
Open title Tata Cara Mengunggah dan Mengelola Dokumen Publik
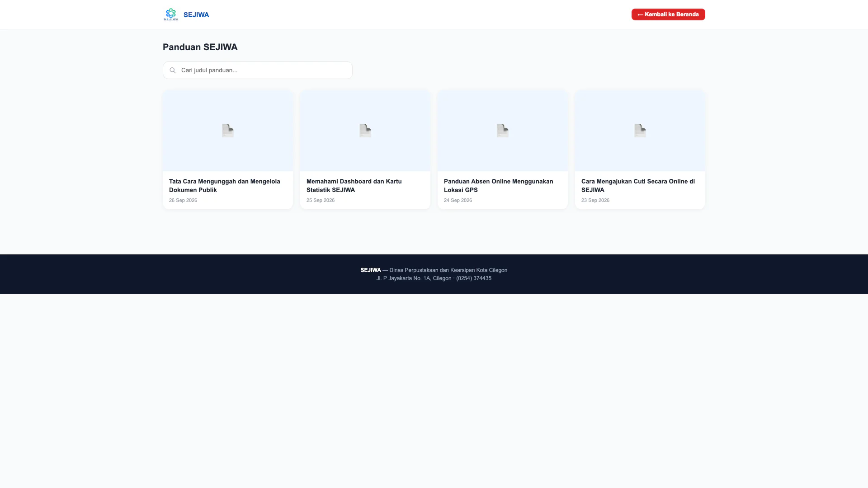click(x=225, y=186)
